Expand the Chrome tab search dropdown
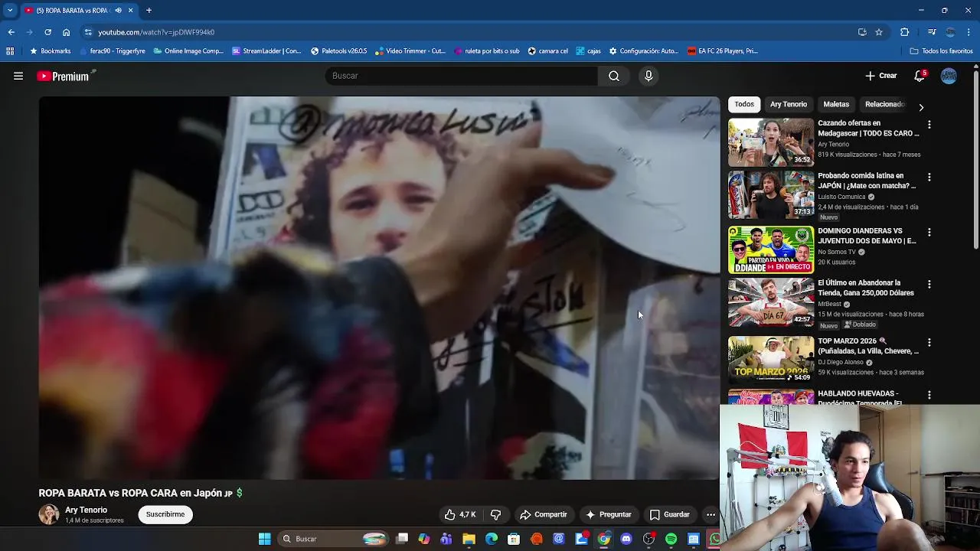This screenshot has width=980, height=551. (x=10, y=11)
